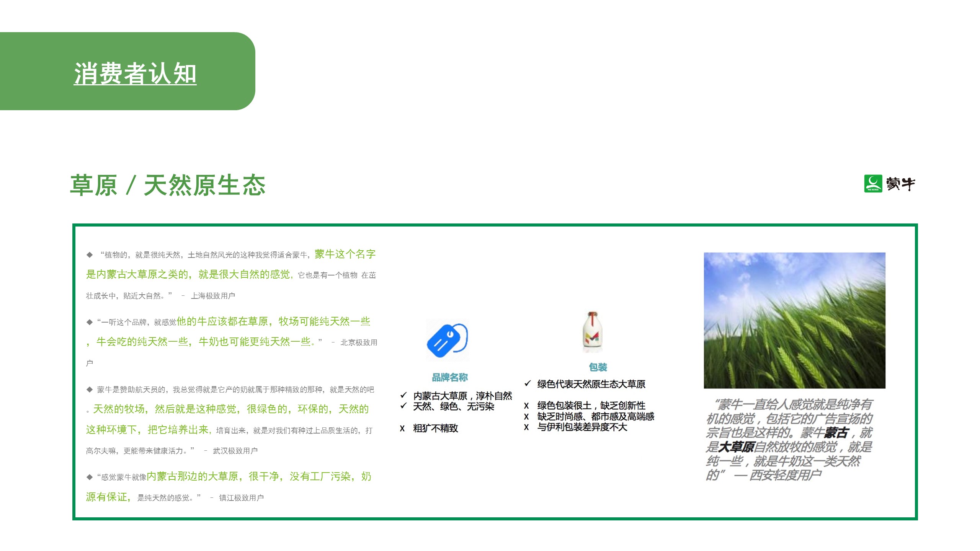Click X mark beside 粗犷不精致
The height and width of the screenshot is (551, 980).
coord(402,429)
